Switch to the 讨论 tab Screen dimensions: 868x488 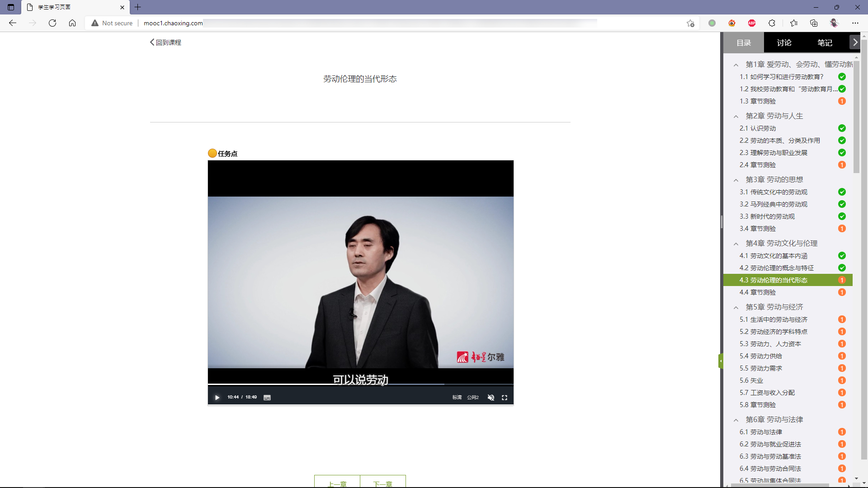[x=784, y=43]
